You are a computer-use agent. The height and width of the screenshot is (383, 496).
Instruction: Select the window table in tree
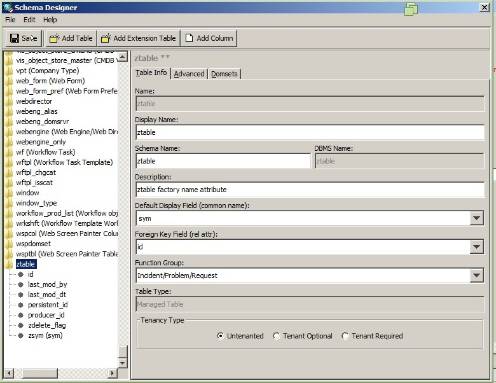(x=28, y=193)
